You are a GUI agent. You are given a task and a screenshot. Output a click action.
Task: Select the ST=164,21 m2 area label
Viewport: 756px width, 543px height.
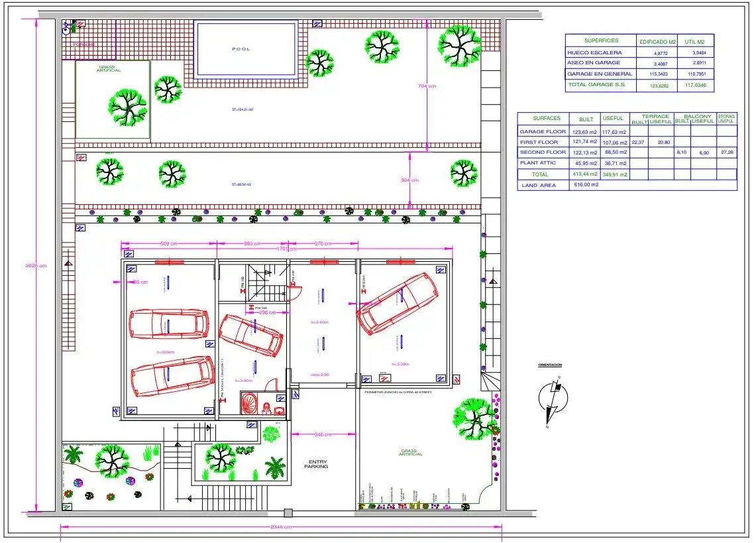click(243, 109)
